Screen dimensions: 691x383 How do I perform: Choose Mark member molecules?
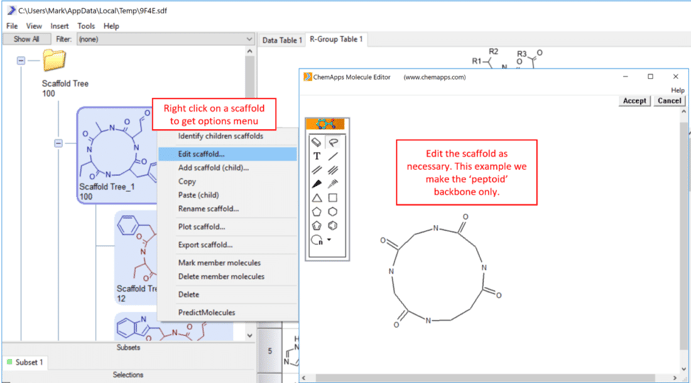point(227,263)
